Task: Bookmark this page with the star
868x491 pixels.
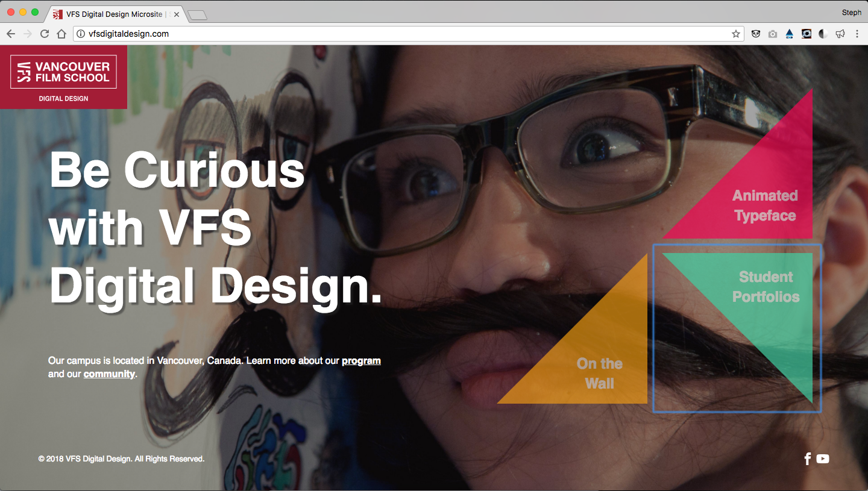Action: (735, 34)
